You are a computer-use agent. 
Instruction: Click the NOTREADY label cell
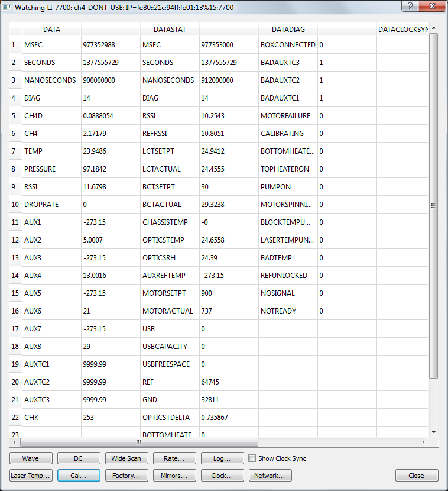[x=288, y=311]
